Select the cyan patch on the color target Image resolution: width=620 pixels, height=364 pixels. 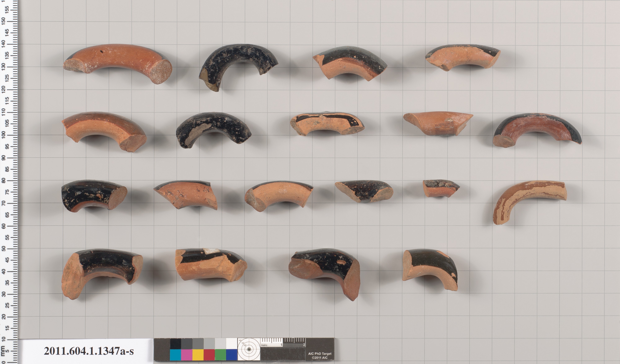click(175, 355)
